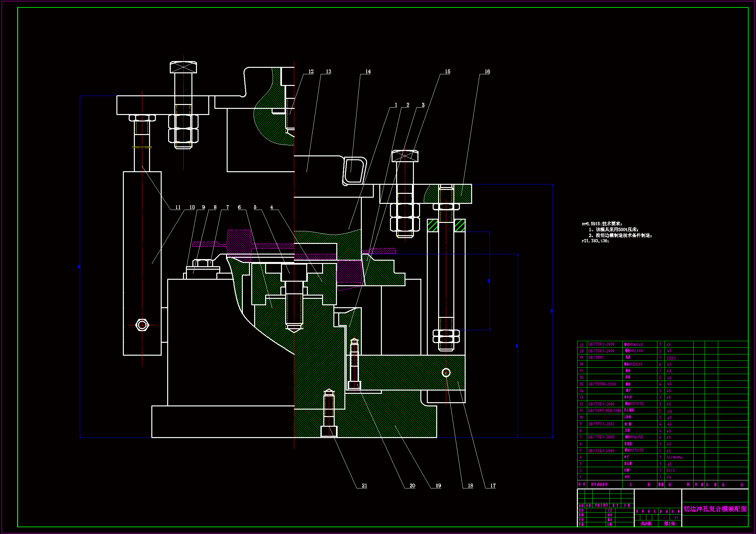Click part callout number 21
Screen dimensions: 756x534
tap(364, 486)
